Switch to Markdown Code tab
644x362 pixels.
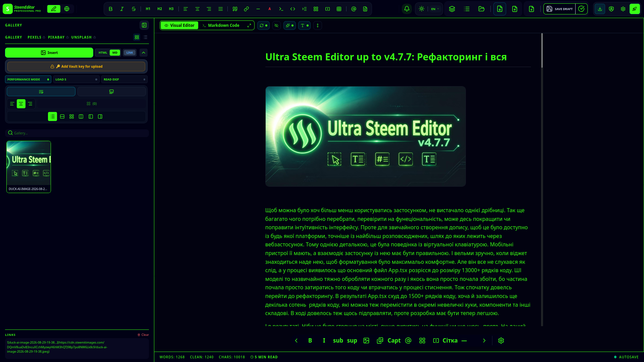click(220, 25)
